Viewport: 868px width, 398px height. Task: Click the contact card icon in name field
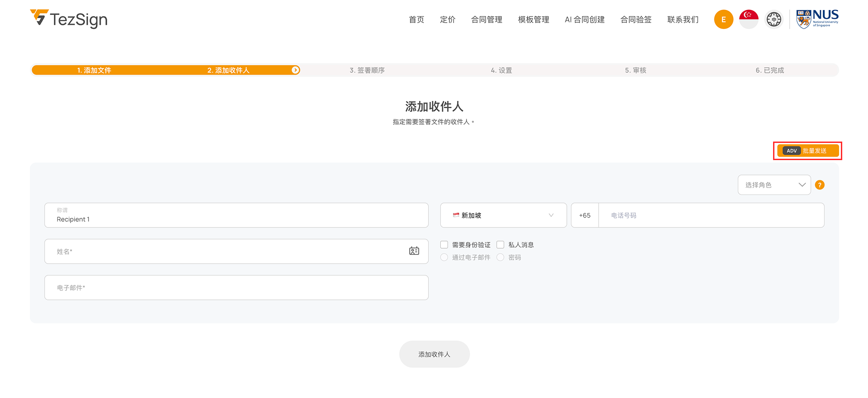414,251
